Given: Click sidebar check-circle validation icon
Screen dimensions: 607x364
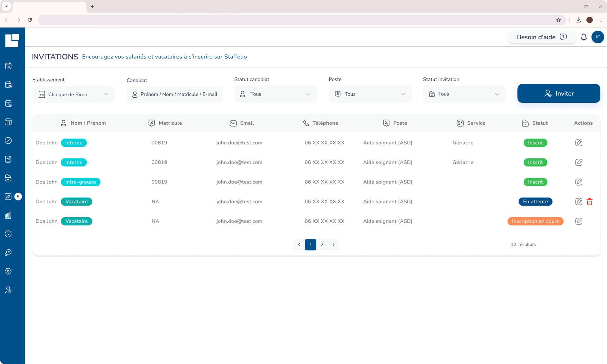Looking at the screenshot, I should tap(8, 140).
